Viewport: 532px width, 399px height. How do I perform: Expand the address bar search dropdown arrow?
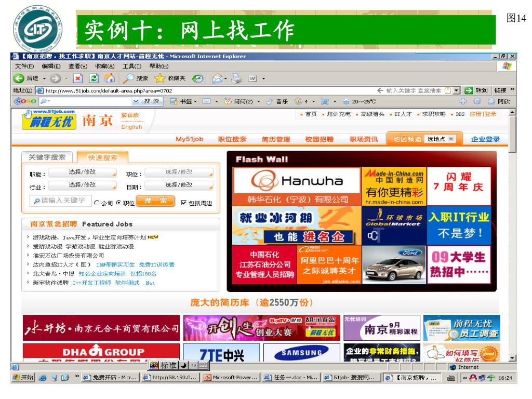(457, 90)
